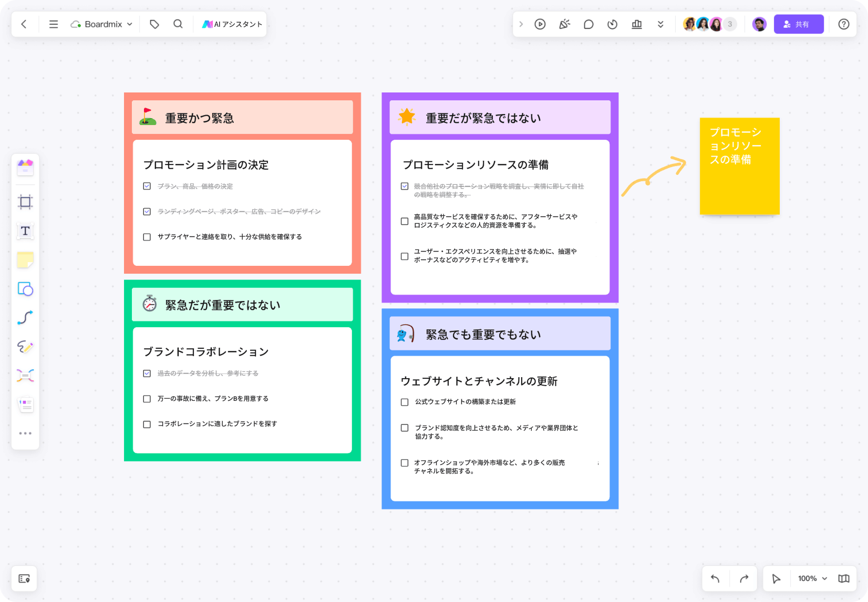Select the Mind map tool
Screen dimensions: 868x602
[x=25, y=376]
